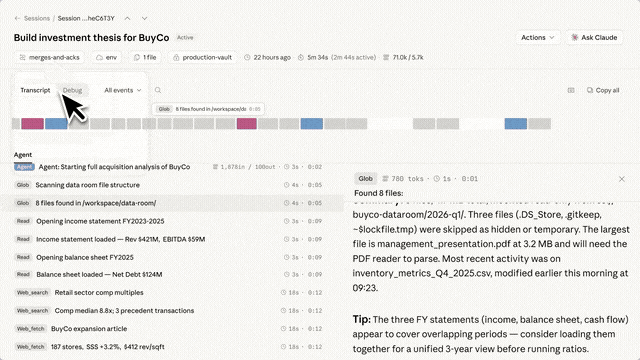
Task: Select the last blue timeline block
Action: pos(516,124)
